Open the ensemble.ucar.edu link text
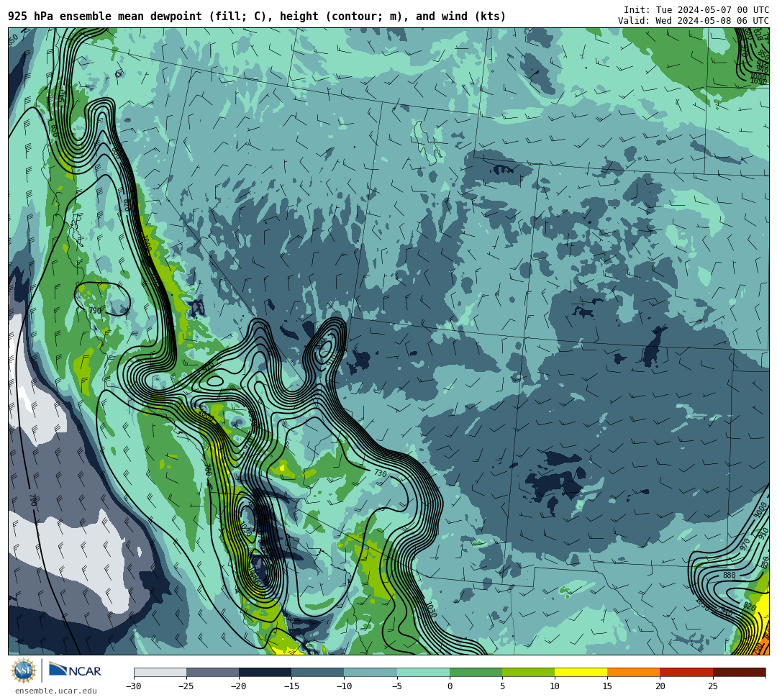 [x=56, y=691]
